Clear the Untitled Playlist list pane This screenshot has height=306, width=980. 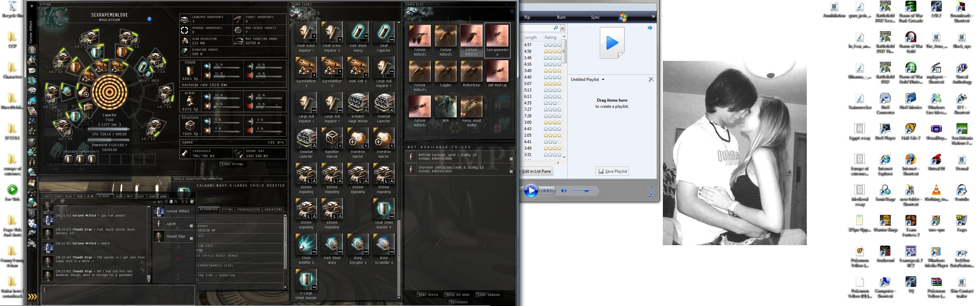(651, 80)
